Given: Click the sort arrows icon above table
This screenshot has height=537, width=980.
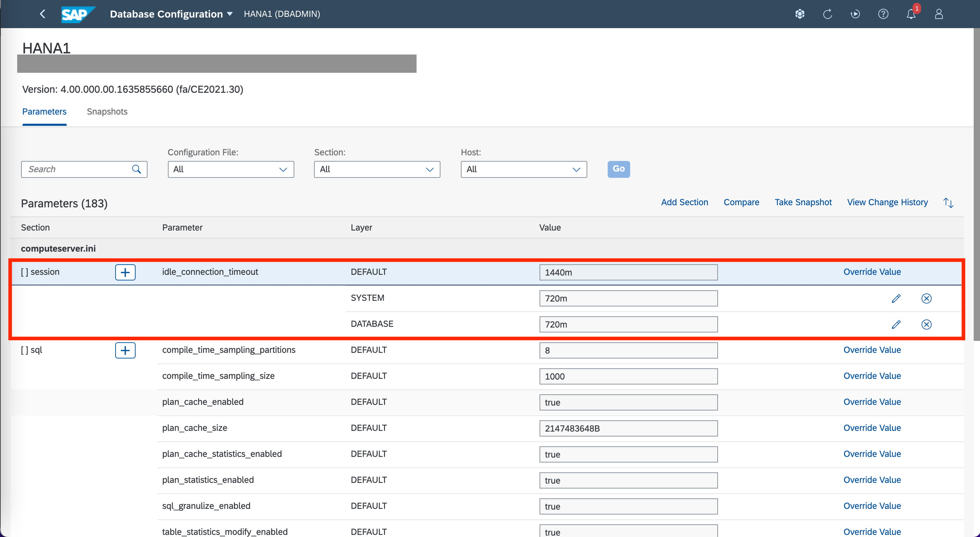Looking at the screenshot, I should (x=948, y=203).
